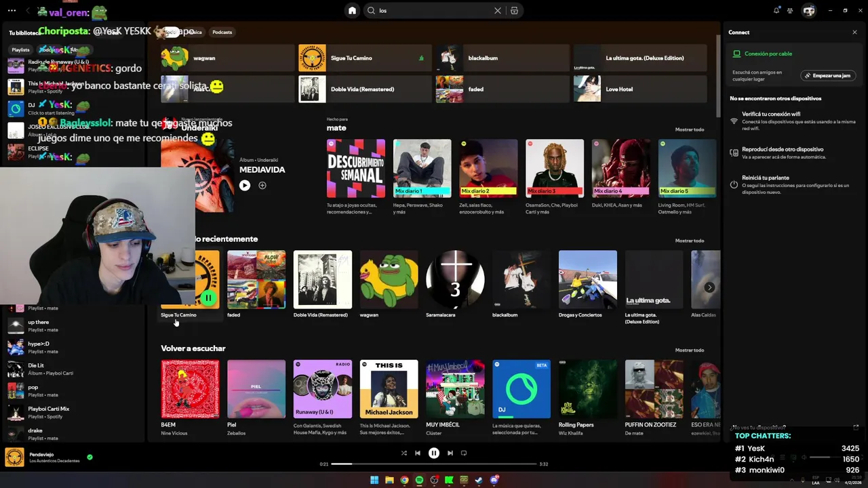This screenshot has height=488, width=868.
Task: Open MUY IMBÉCIL album card
Action: pyautogui.click(x=455, y=398)
